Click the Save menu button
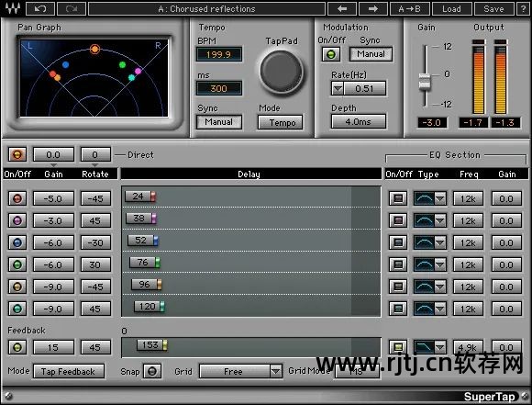 (493, 8)
